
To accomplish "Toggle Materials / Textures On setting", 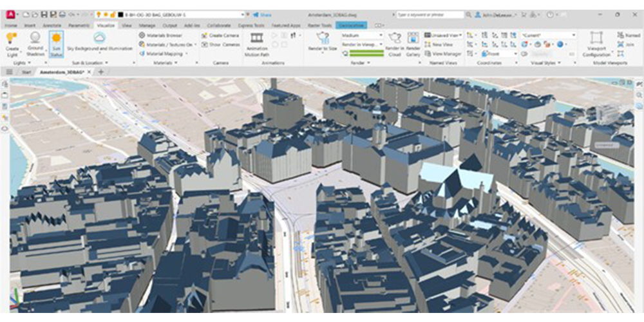I will [x=167, y=44].
